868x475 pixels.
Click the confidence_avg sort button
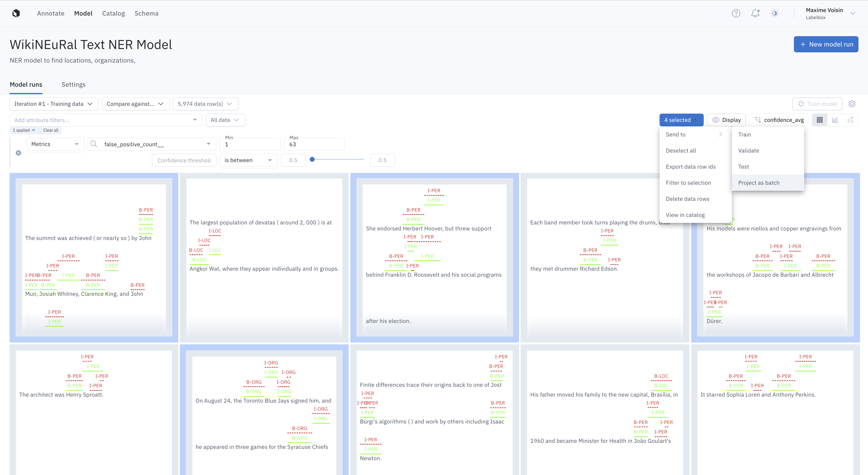tap(779, 120)
